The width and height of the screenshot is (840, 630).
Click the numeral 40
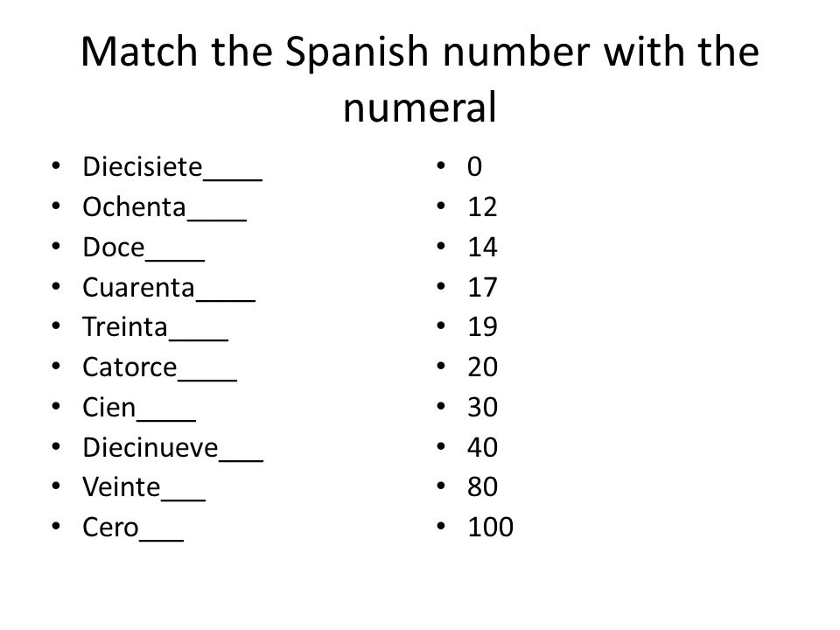(483, 447)
